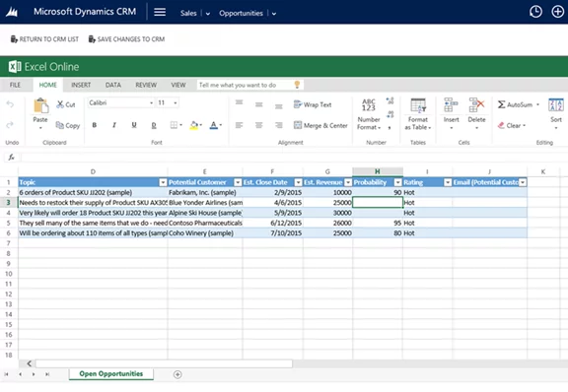Go to the first sheet arrow
This screenshot has width=568, height=392.
6,374
